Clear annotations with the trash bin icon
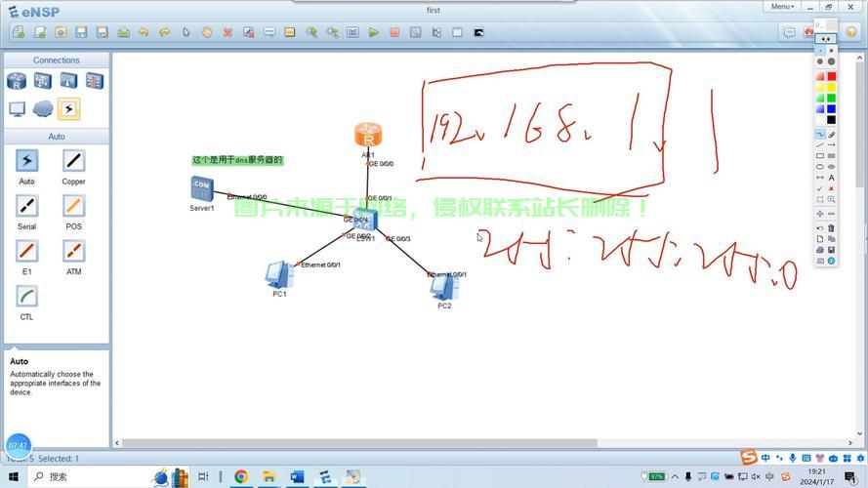Image resolution: width=868 pixels, height=488 pixels. (x=832, y=228)
